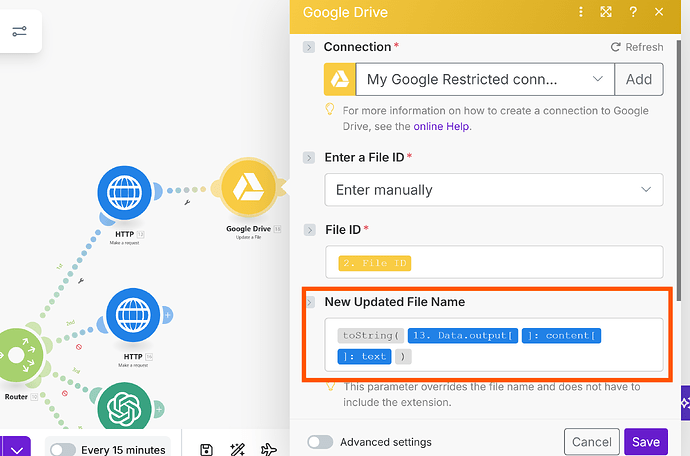Select the upper HTTP module numbered 13
The width and height of the screenshot is (690, 456).
[125, 193]
